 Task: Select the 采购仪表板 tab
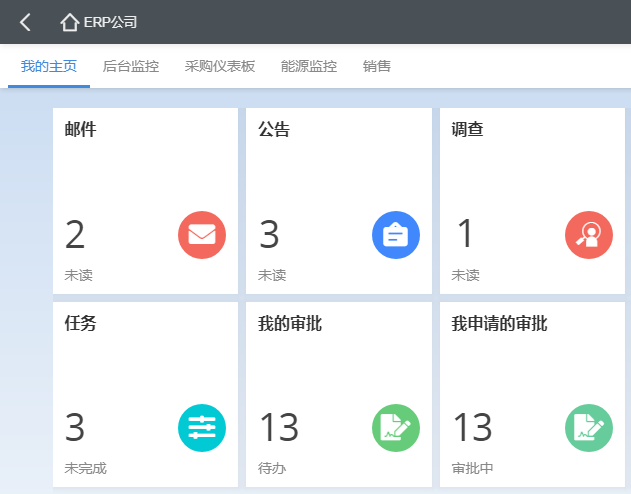(x=220, y=67)
